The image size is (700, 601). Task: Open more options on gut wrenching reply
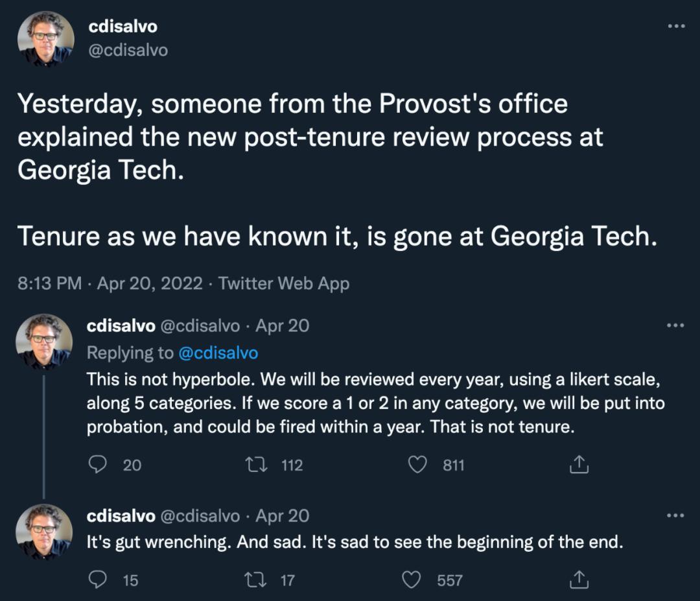(x=675, y=516)
